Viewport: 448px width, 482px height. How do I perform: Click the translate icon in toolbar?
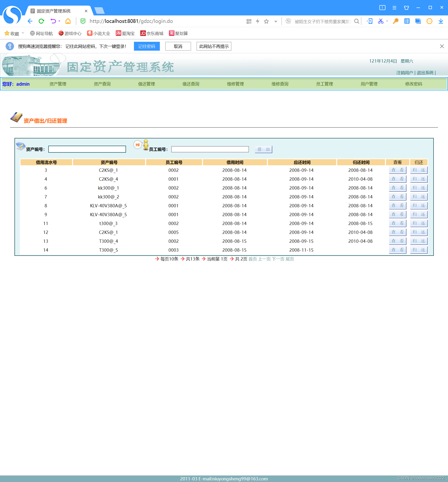(x=406, y=21)
